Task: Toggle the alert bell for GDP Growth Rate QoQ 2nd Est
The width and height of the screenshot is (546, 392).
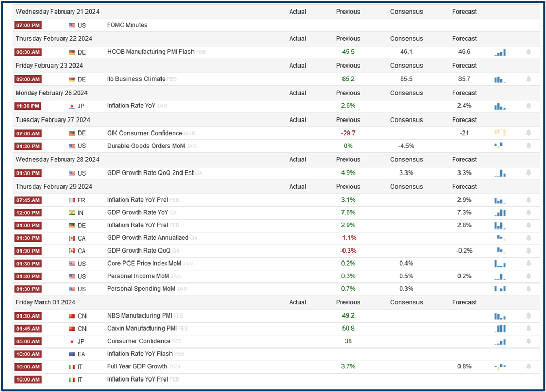Action: 529,173
